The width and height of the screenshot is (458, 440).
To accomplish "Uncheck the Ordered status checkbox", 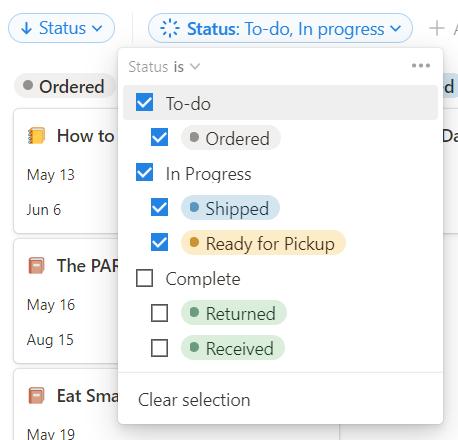I will tap(159, 137).
